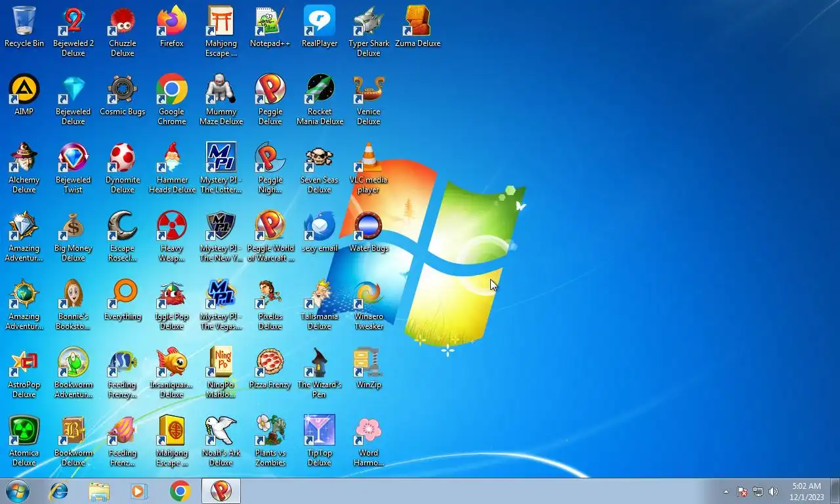Screen dimensions: 840x504
Task: Select Mummy Maze Deluxe icon
Action: pos(221,100)
